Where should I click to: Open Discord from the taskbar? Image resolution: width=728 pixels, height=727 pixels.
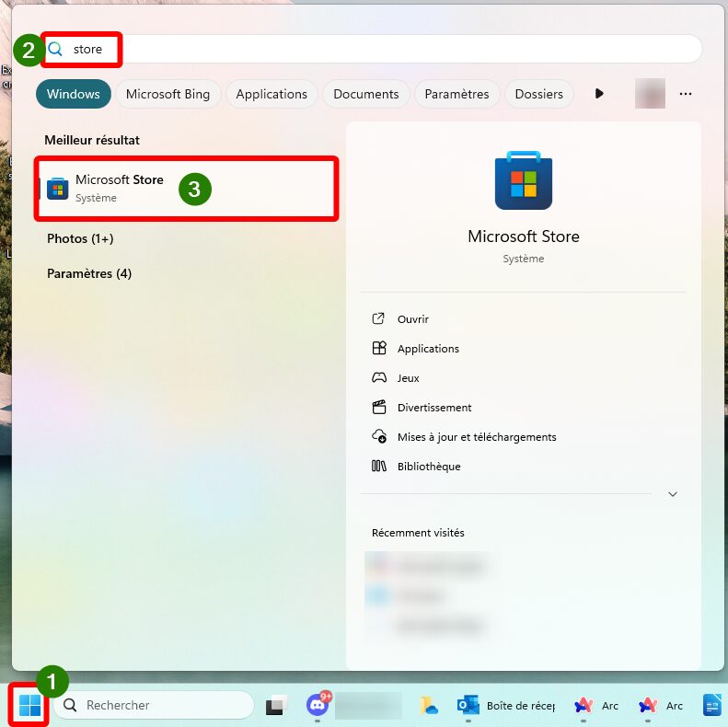318,705
